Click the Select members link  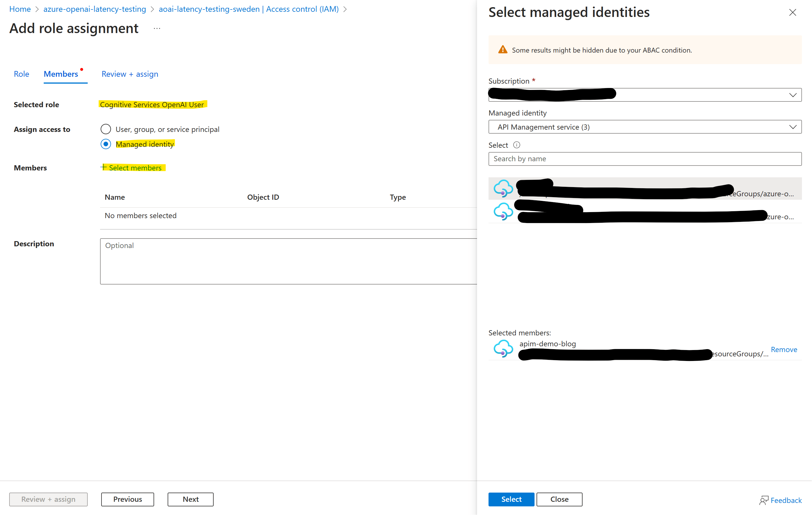point(135,168)
